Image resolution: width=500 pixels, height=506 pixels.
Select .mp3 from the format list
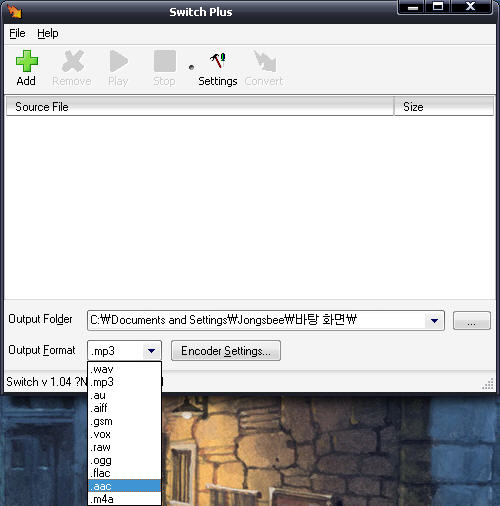tap(124, 382)
